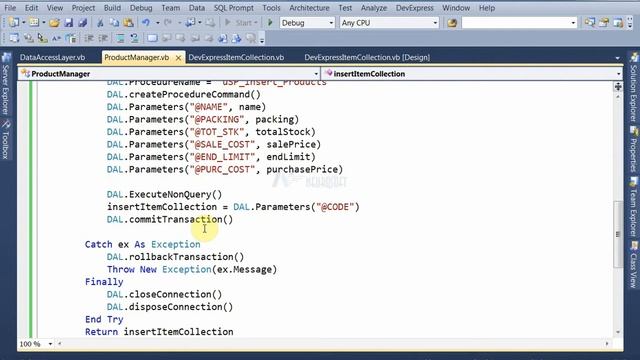Click the Display Quick Info icon
Screen dimensions: 640x360
click(x=42, y=38)
